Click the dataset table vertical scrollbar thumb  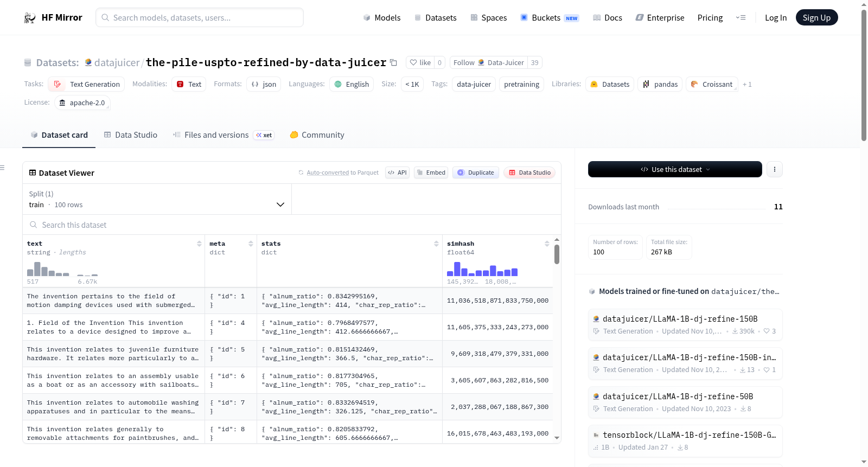pos(557,254)
